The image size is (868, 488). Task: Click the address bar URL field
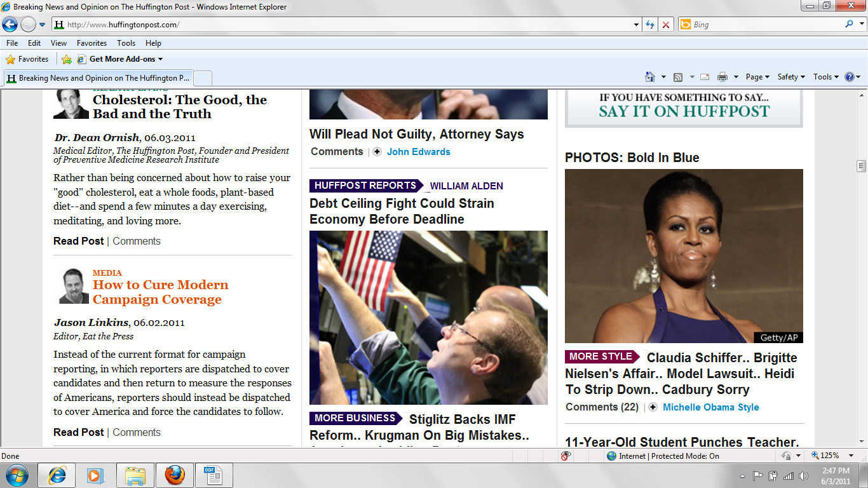[343, 25]
